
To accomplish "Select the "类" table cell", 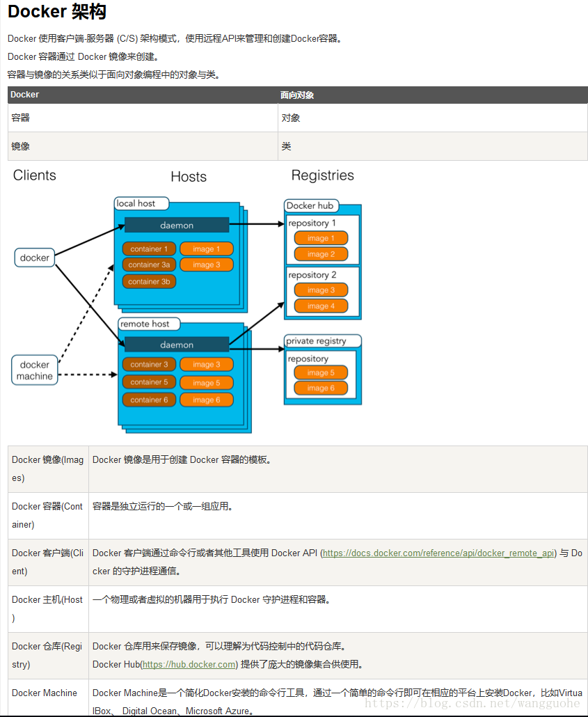I will (433, 146).
